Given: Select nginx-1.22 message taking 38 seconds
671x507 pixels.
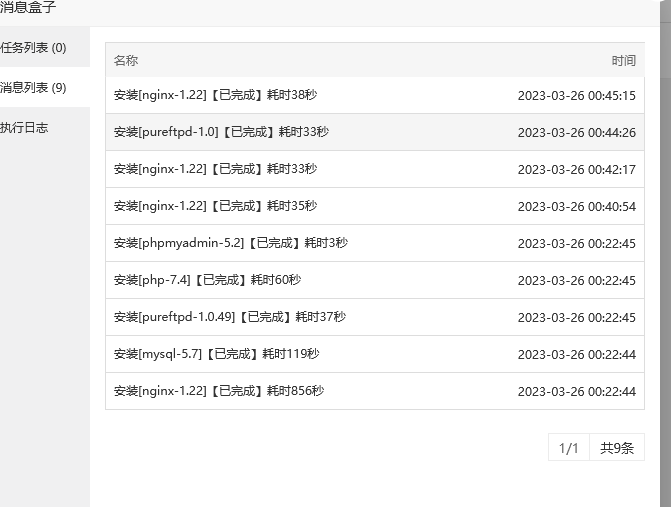Looking at the screenshot, I should pos(215,96).
